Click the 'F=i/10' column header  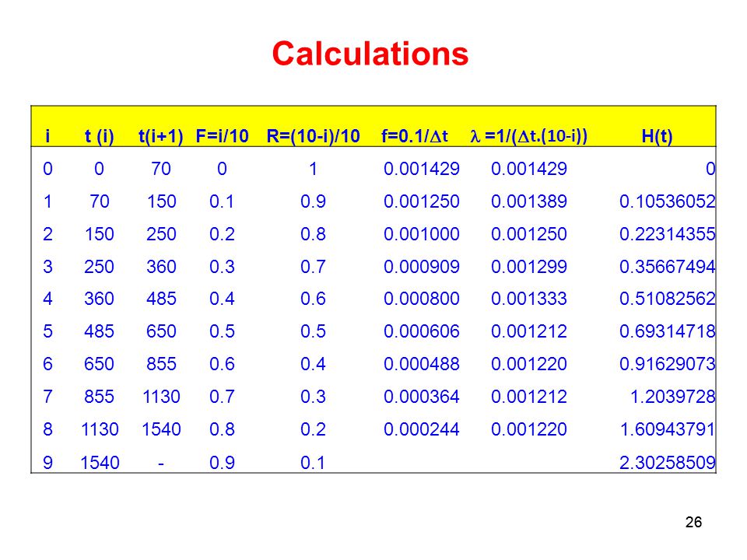click(222, 136)
